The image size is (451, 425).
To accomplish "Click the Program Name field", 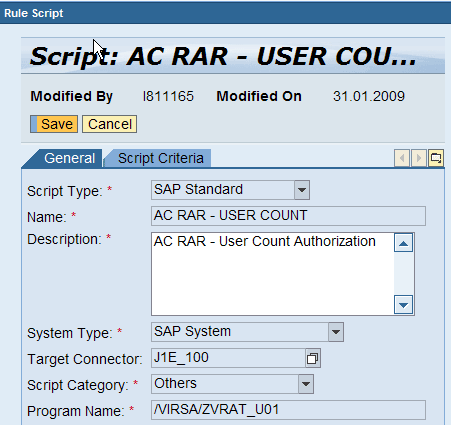I will coord(288,410).
